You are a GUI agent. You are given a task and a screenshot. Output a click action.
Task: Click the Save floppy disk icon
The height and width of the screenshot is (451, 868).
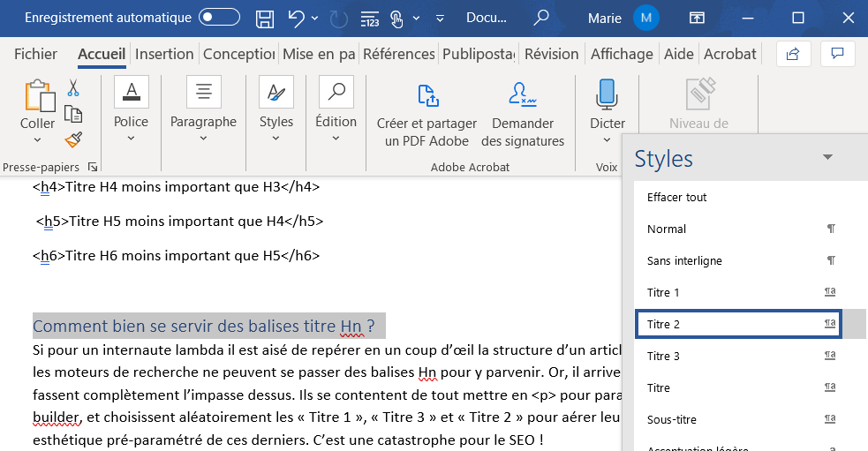pos(264,18)
